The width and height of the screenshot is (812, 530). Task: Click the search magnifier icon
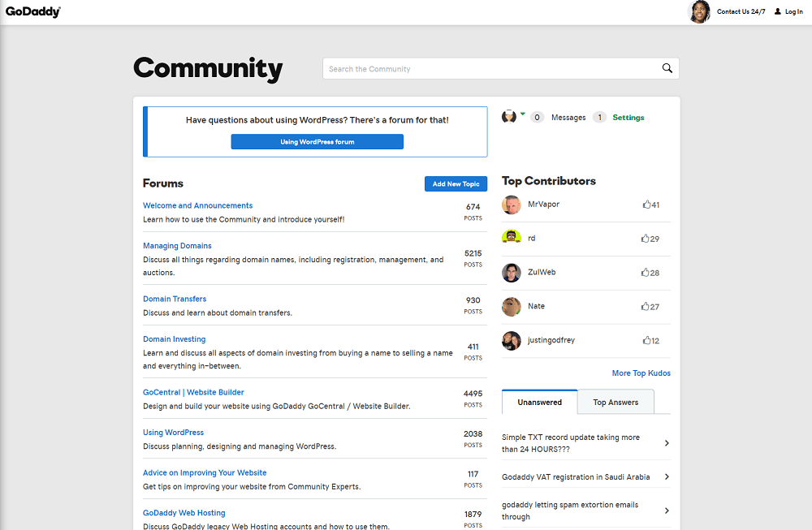[x=667, y=68]
